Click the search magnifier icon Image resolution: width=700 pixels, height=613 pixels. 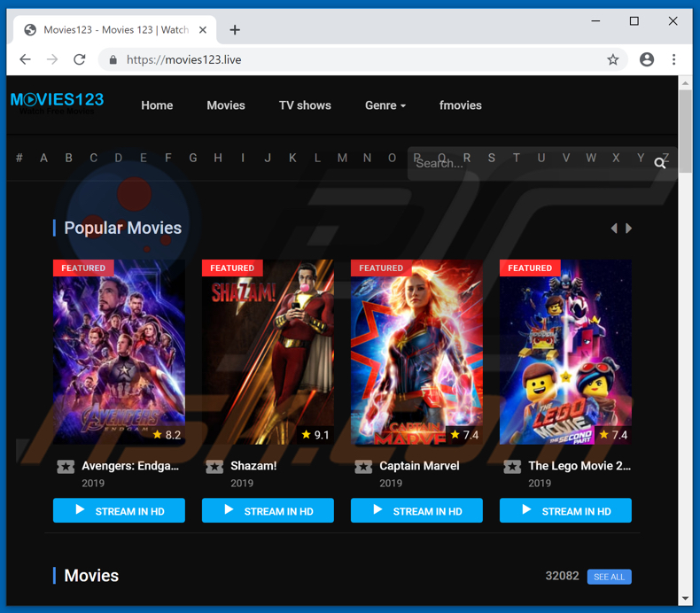660,163
